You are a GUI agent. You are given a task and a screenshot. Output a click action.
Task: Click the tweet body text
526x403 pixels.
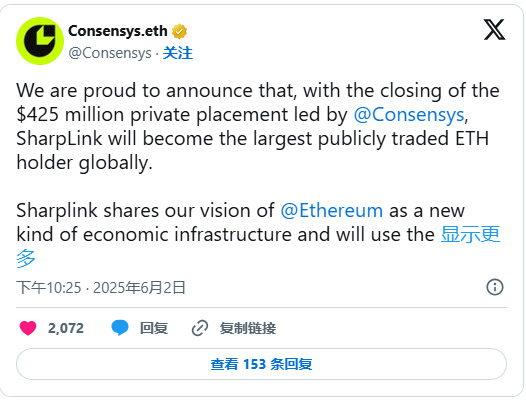click(x=258, y=174)
